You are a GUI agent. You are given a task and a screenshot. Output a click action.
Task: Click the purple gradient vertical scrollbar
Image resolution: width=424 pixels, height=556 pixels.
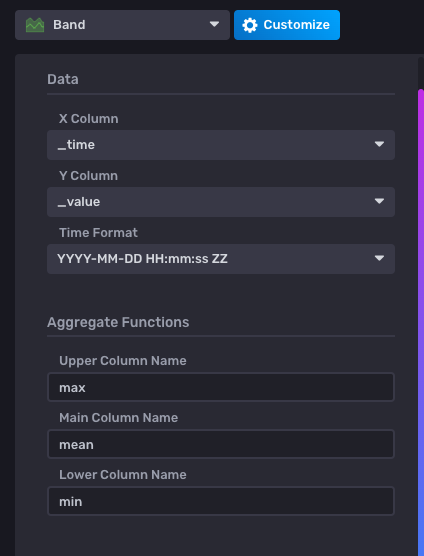[421, 319]
